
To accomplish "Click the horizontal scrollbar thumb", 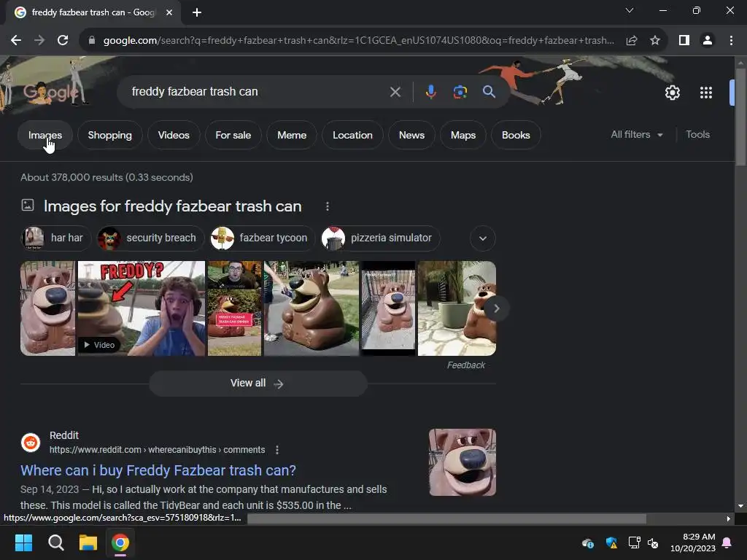I will (446, 518).
